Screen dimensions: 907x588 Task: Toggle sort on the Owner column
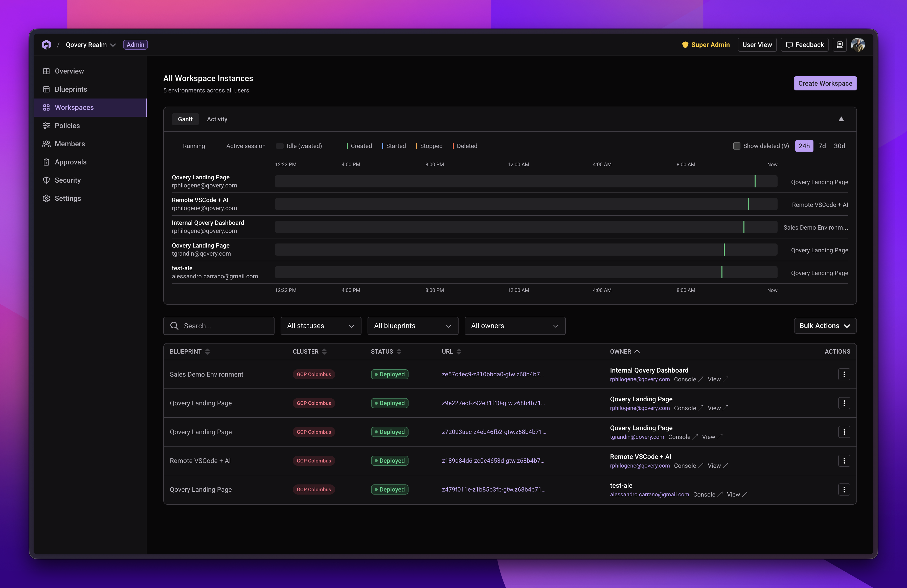tap(625, 352)
